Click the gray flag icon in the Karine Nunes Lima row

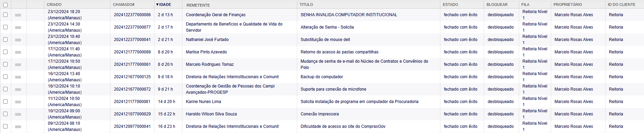pyautogui.click(x=18, y=102)
